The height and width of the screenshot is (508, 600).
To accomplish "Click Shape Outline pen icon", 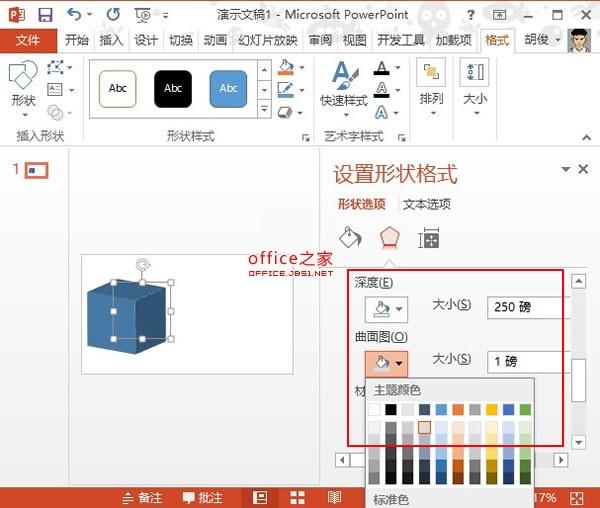I will (x=285, y=90).
